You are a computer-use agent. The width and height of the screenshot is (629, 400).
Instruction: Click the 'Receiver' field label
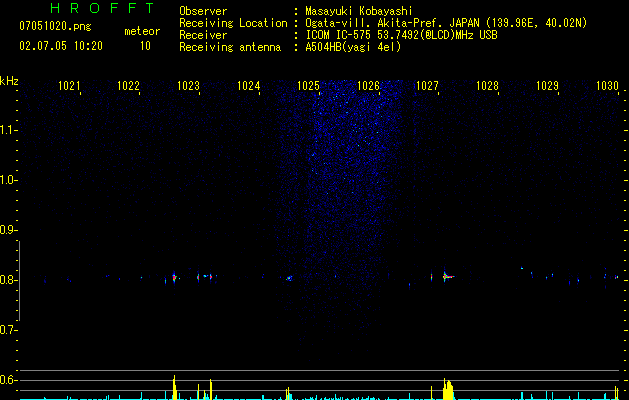click(203, 35)
